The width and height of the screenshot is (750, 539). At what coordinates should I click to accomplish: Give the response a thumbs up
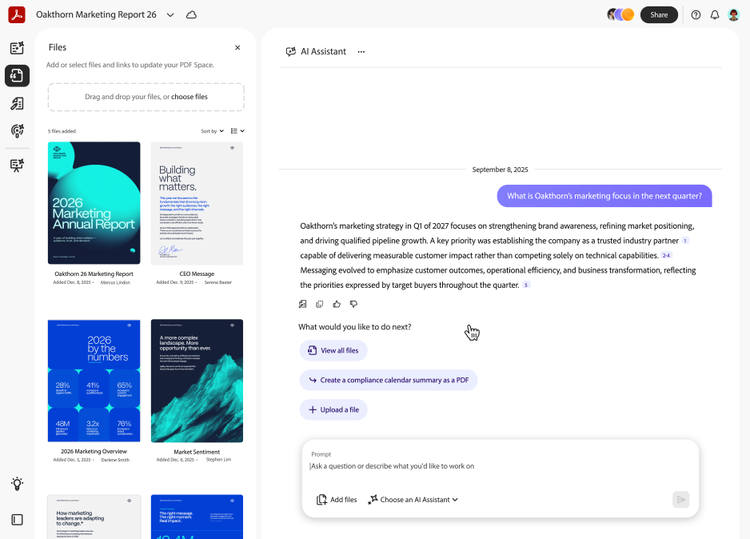point(337,304)
